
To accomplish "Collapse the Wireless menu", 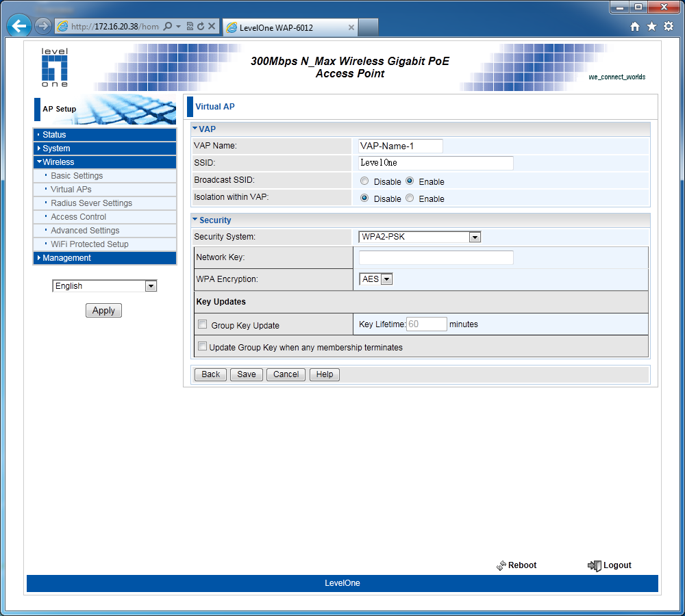I will pos(105,162).
